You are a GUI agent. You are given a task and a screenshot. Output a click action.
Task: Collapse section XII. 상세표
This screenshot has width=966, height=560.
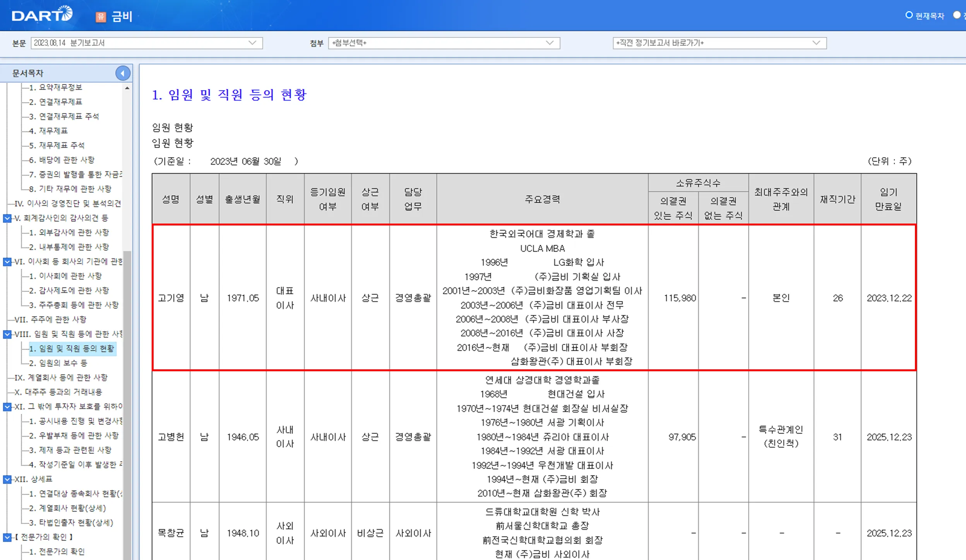point(7,480)
